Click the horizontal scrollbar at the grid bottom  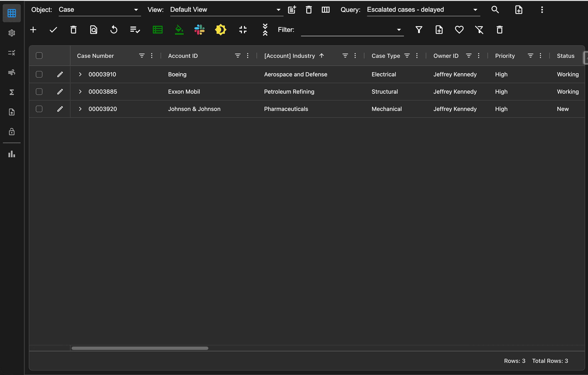(140, 348)
